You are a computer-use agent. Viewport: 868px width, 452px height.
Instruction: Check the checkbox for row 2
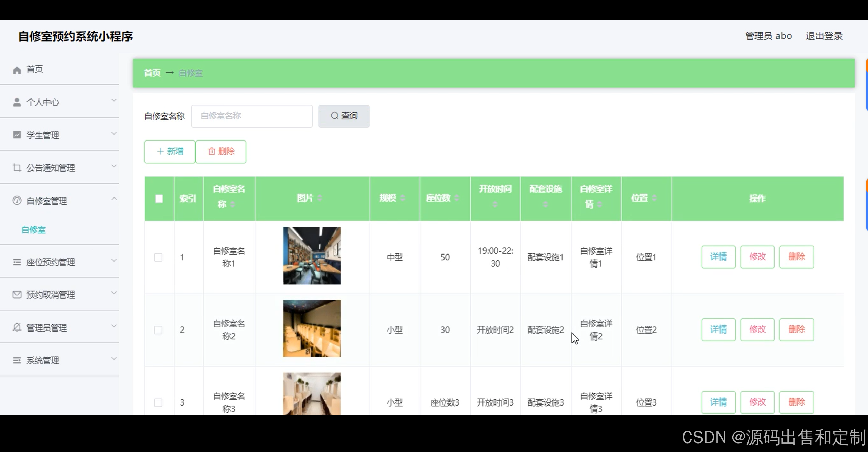[158, 330]
